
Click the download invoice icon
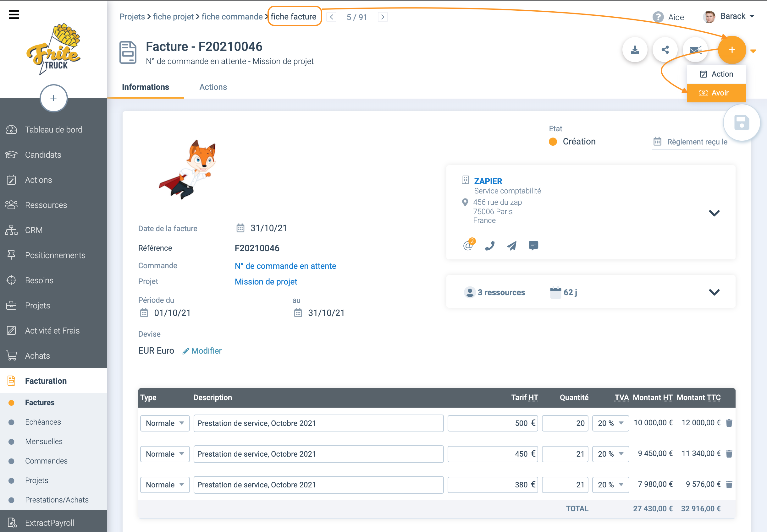pyautogui.click(x=635, y=50)
